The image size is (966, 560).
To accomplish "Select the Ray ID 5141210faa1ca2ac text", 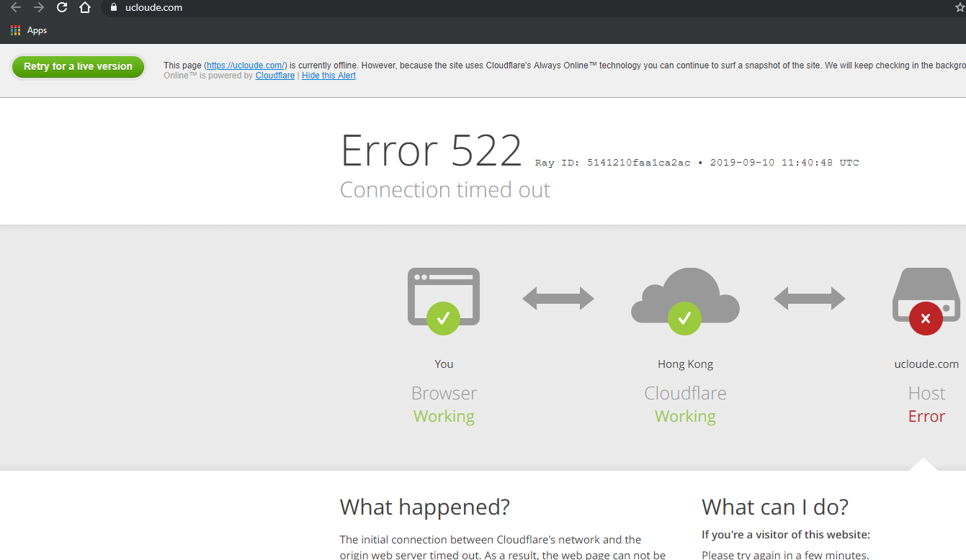I will pyautogui.click(x=612, y=163).
